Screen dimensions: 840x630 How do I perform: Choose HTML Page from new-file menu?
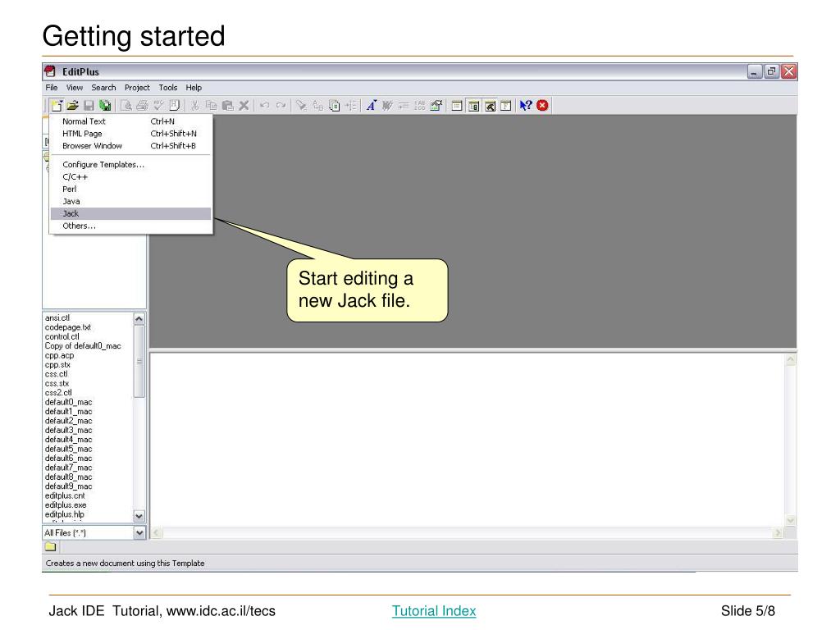point(130,134)
